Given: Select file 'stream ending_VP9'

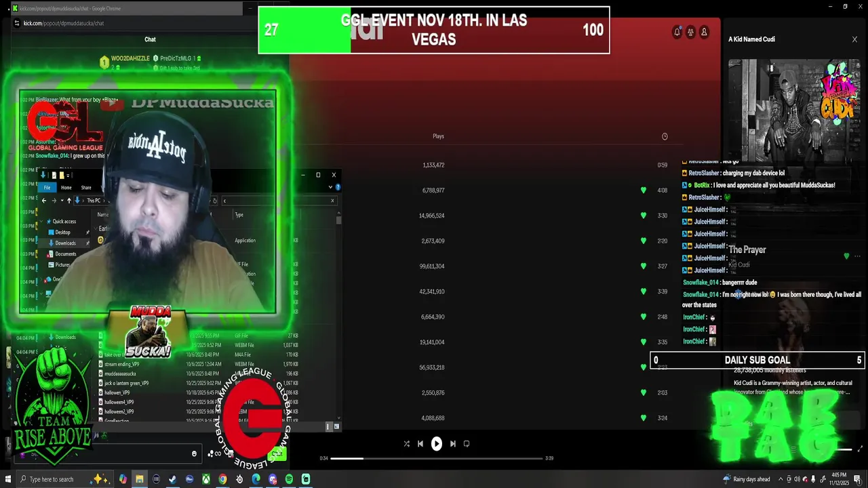Looking at the screenshot, I should tap(121, 364).
